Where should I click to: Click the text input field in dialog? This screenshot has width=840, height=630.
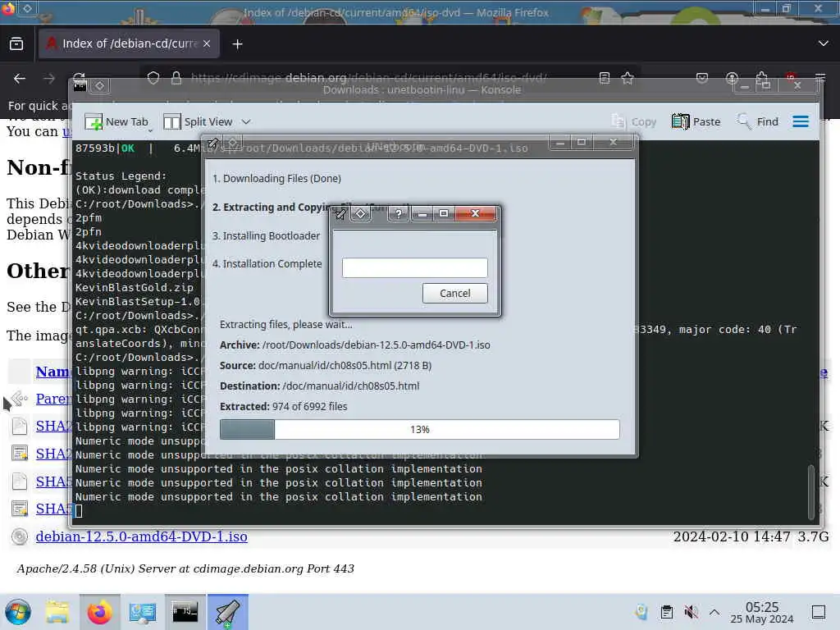pyautogui.click(x=414, y=267)
